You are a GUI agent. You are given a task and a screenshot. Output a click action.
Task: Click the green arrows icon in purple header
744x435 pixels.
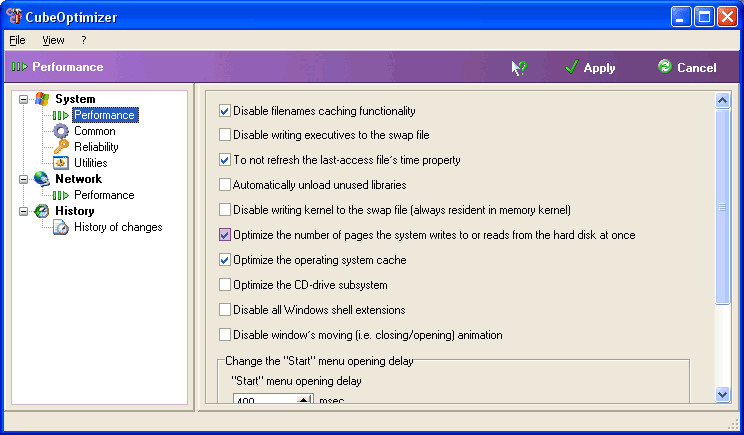(x=20, y=67)
